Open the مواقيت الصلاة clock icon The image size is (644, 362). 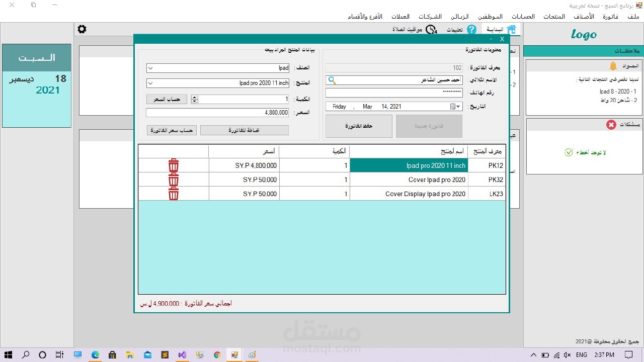point(431,30)
